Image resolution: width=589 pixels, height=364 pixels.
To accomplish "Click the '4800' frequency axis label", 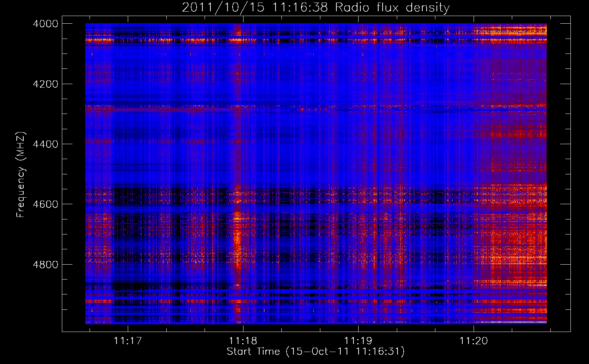I will pyautogui.click(x=46, y=265).
